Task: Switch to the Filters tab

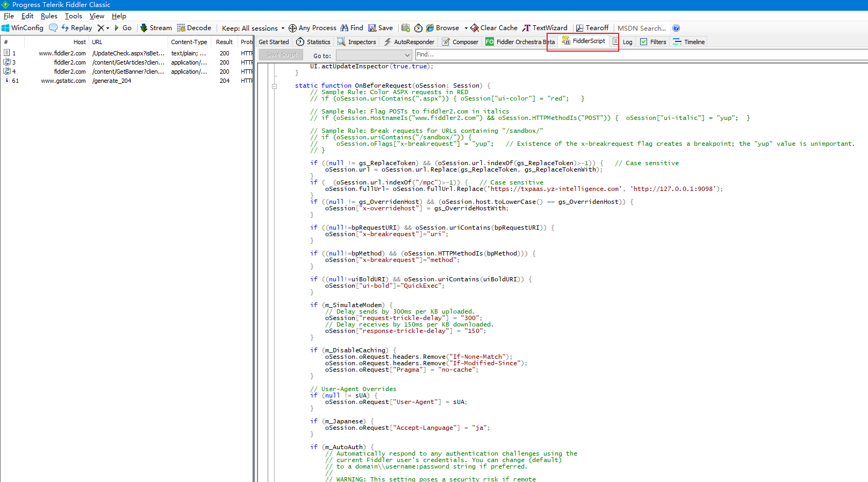Action: point(653,42)
